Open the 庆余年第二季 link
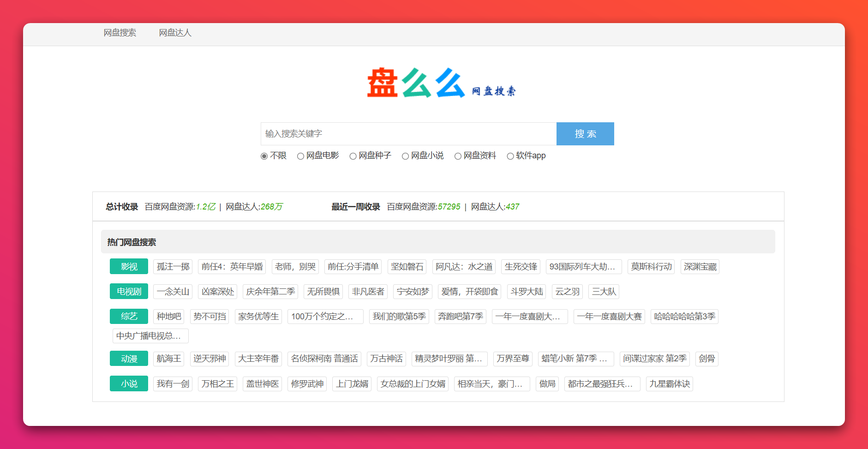Viewport: 868px width, 449px height. point(270,292)
